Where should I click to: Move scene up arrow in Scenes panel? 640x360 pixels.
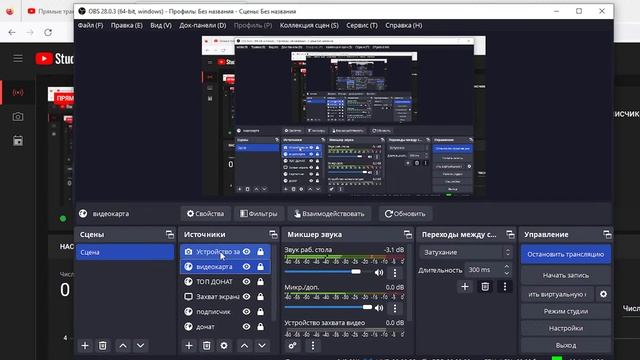[122, 346]
